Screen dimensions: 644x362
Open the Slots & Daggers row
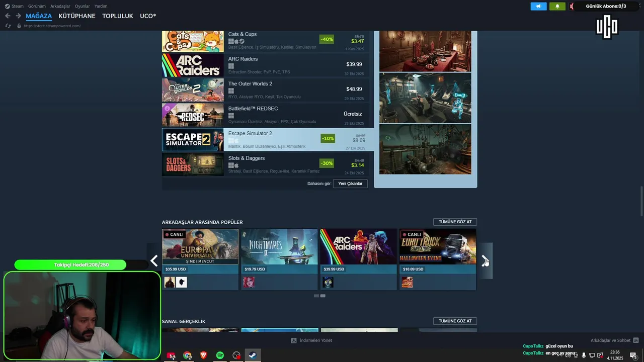(265, 164)
